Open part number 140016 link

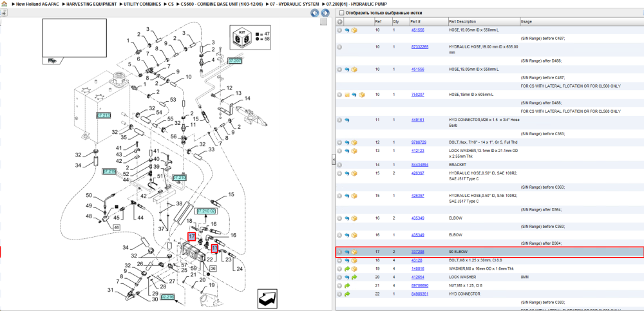(418, 269)
